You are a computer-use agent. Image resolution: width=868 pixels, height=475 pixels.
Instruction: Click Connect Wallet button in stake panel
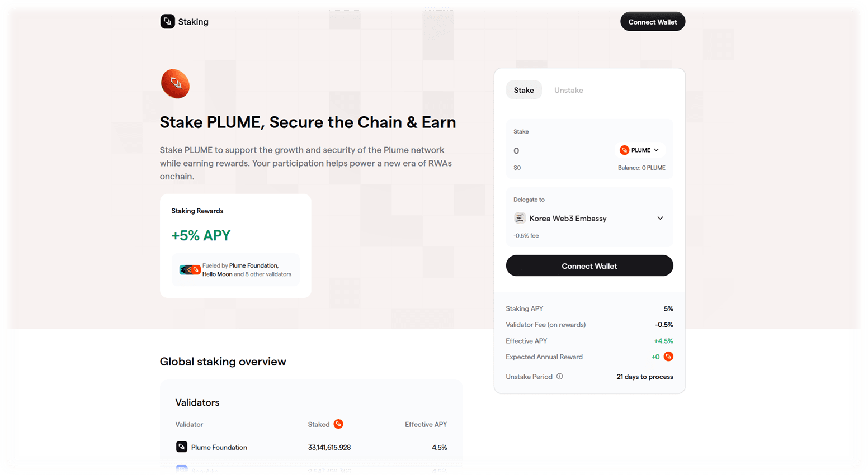click(x=589, y=265)
